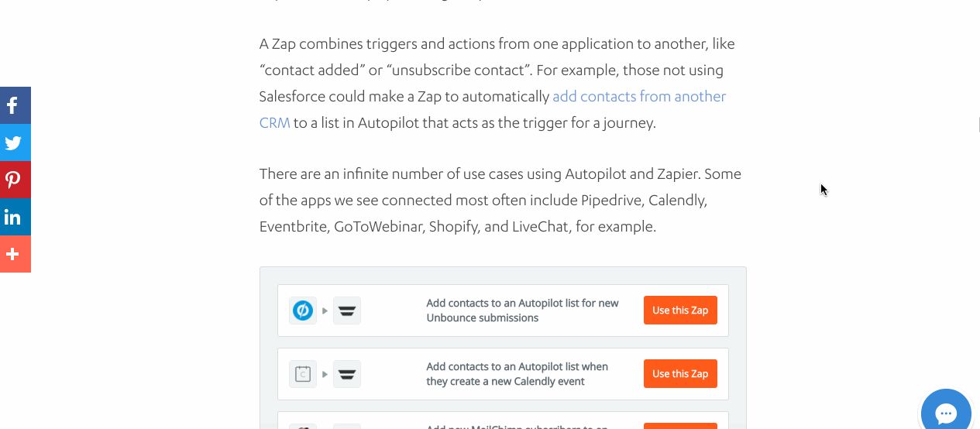Screen dimensions: 980x429
Task: Click the Unbounce logo icon
Action: click(x=303, y=311)
